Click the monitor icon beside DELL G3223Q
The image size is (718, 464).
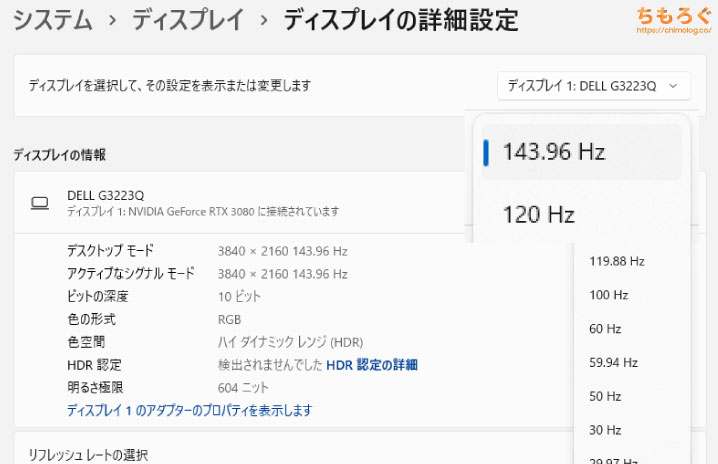point(40,203)
